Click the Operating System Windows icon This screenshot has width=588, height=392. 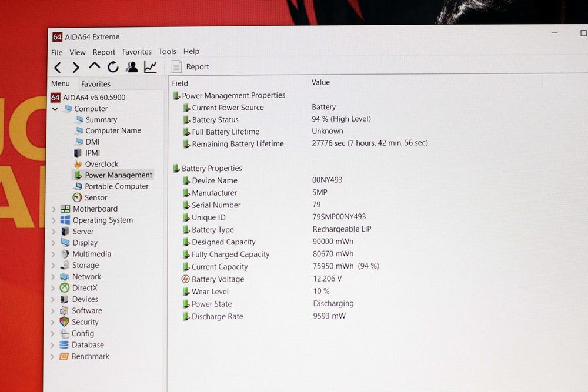pyautogui.click(x=65, y=220)
